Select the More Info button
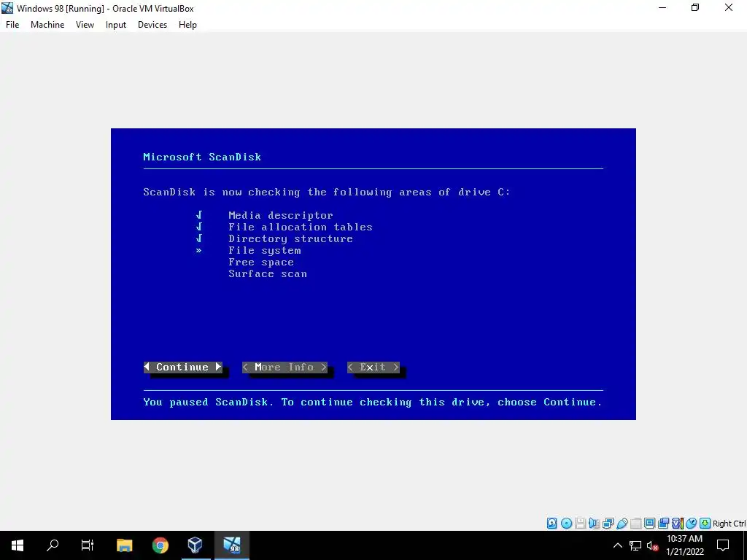Viewport: 747px width, 560px height. point(285,367)
